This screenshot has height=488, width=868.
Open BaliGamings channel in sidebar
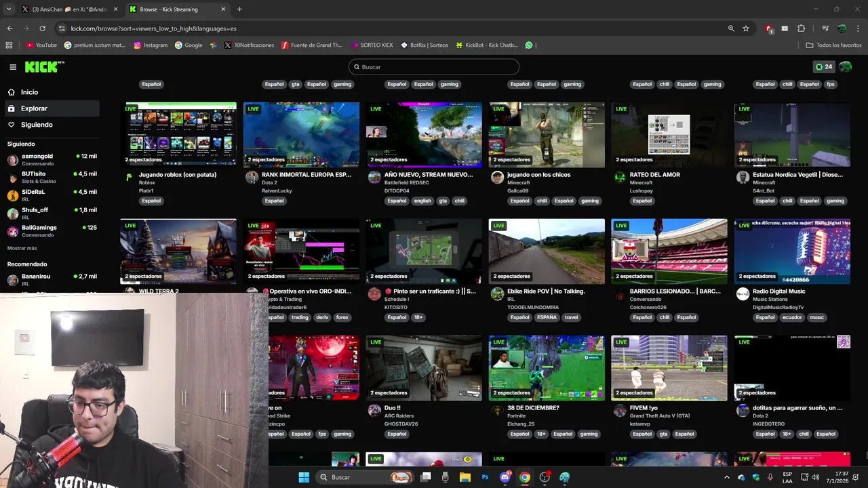tap(52, 231)
